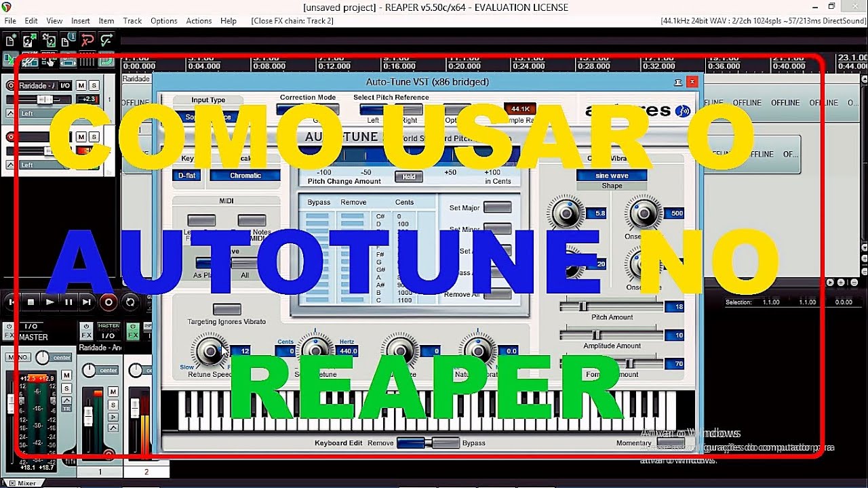Image resolution: width=868 pixels, height=488 pixels.
Task: Toggle the transport Repeat button
Action: [x=130, y=302]
